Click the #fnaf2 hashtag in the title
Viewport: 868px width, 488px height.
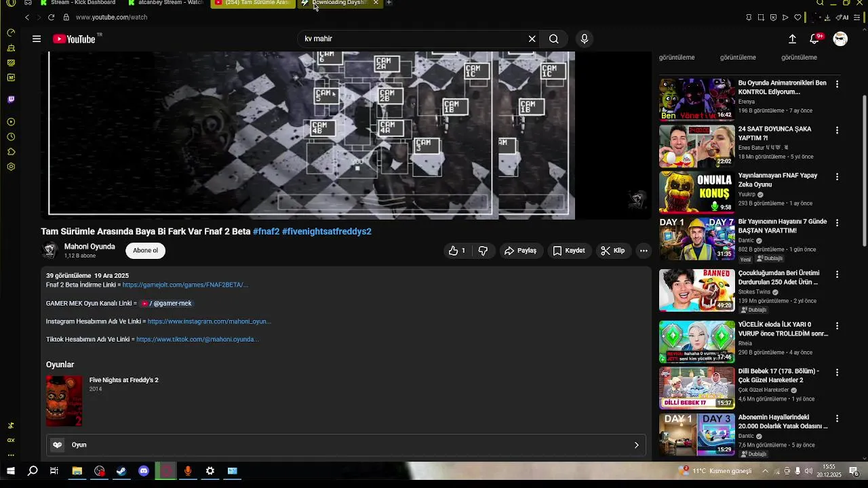[266, 231]
